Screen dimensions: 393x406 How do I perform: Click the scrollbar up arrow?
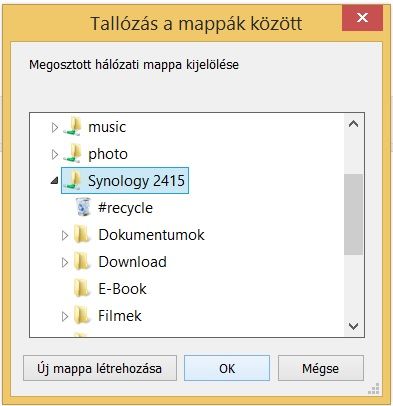[x=353, y=124]
